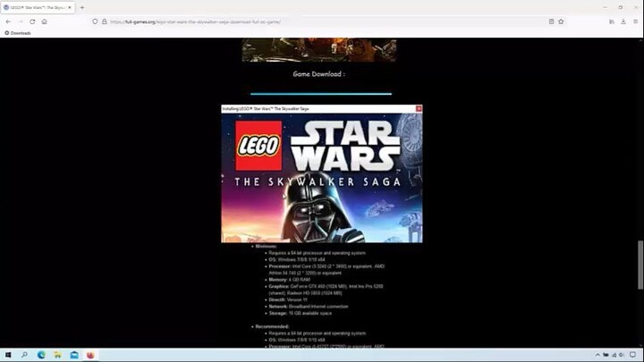Open the browser home page
Viewport: 644px width, 362px height.
tap(44, 21)
